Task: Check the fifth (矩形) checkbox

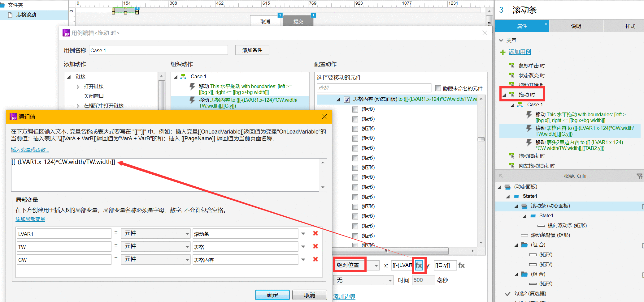Action: coord(355,148)
